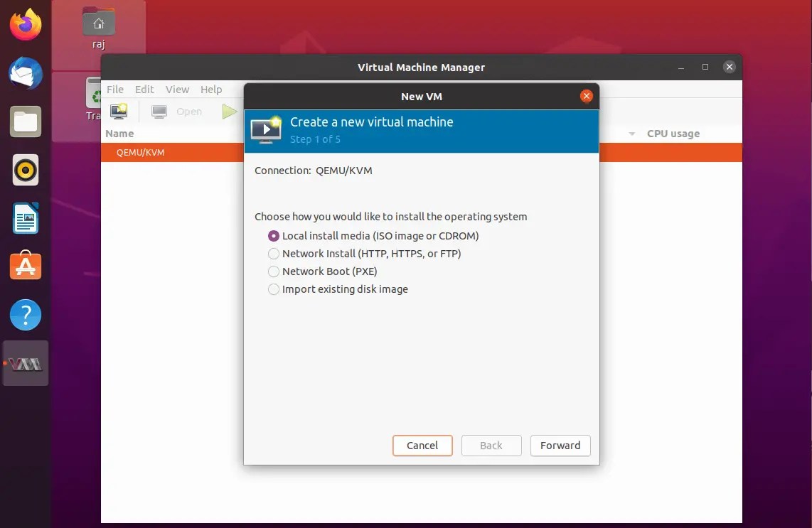Launch Firefox from the dock
This screenshot has width=812, height=528.
tap(25, 25)
